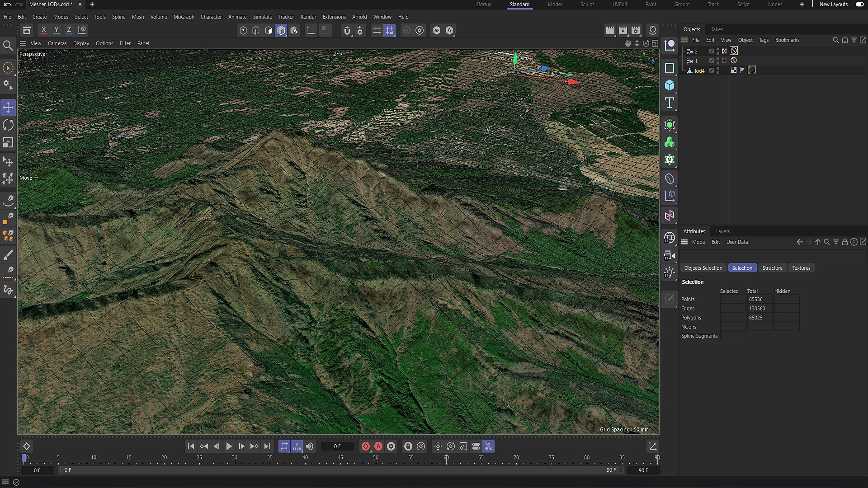Click the Structure button in Attributes

[x=772, y=268]
